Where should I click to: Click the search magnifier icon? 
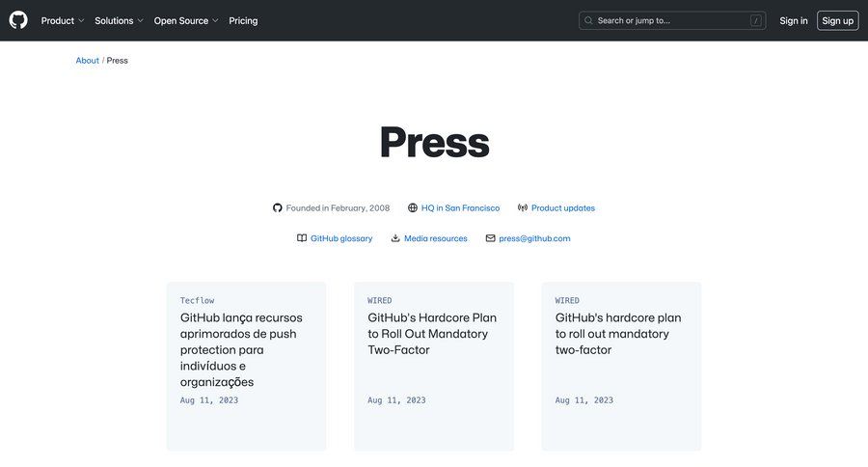click(x=588, y=20)
